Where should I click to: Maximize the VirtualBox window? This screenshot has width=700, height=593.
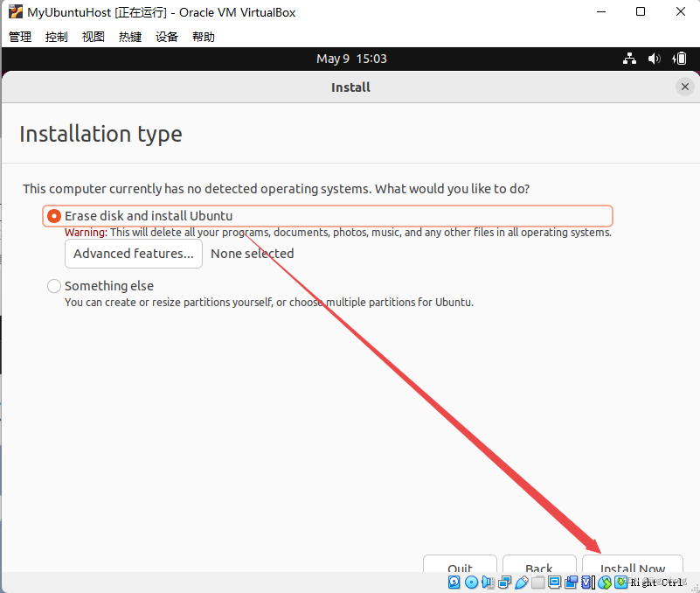641,11
